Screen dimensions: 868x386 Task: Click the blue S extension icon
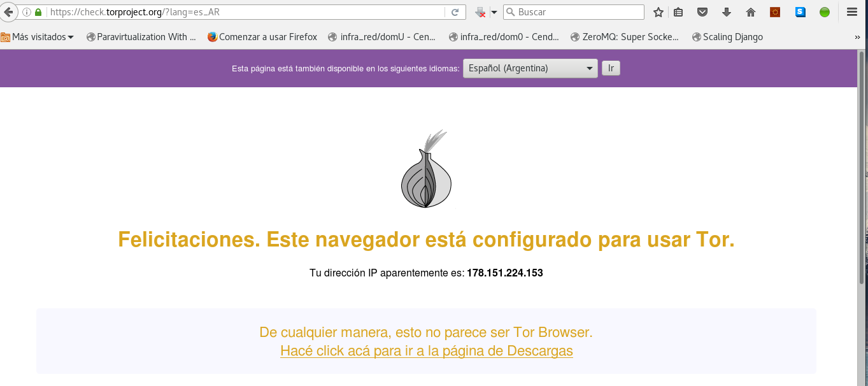tap(800, 12)
